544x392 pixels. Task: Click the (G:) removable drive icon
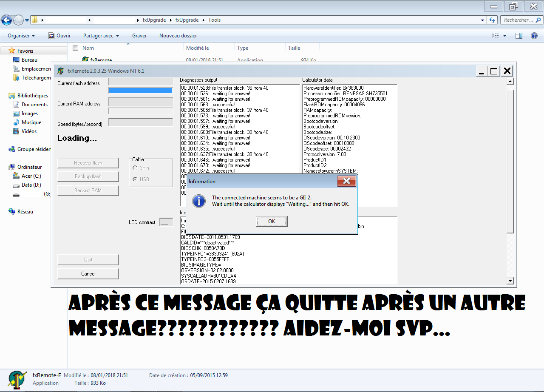click(16, 195)
